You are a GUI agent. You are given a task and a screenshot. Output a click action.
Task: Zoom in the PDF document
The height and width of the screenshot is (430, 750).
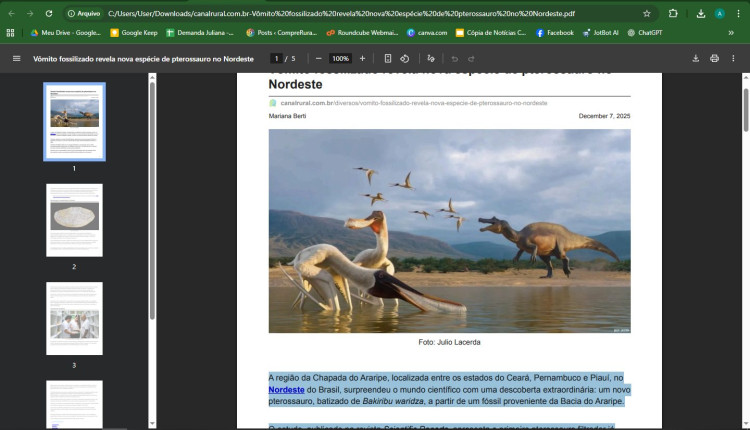coord(362,59)
